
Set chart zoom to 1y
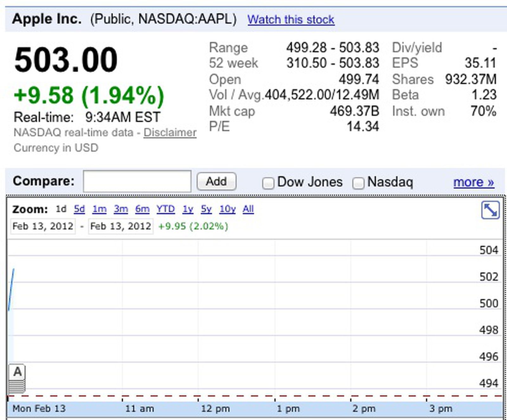(188, 209)
